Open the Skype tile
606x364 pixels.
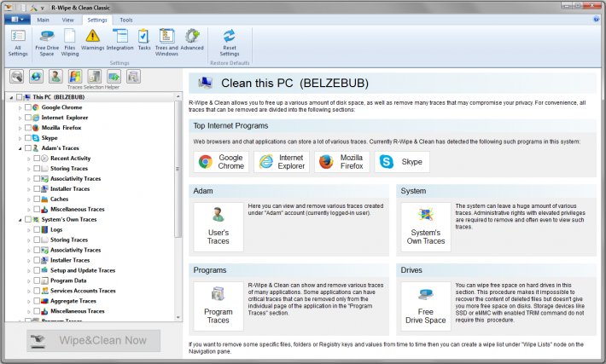[x=402, y=162]
